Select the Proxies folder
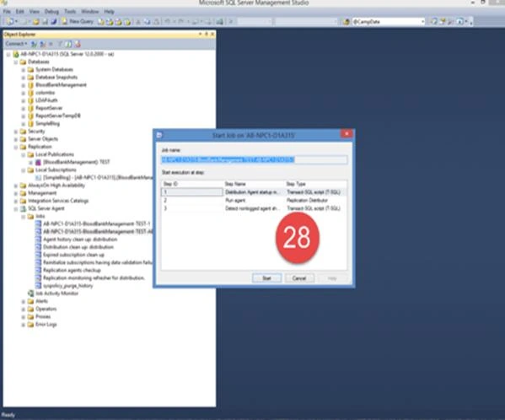Viewport: 505px width, 420px height. click(43, 316)
